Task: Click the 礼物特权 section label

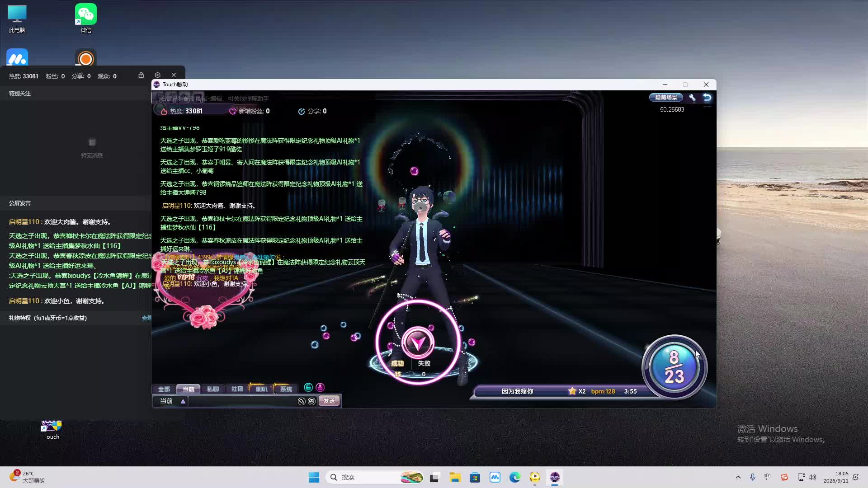Action: point(48,318)
